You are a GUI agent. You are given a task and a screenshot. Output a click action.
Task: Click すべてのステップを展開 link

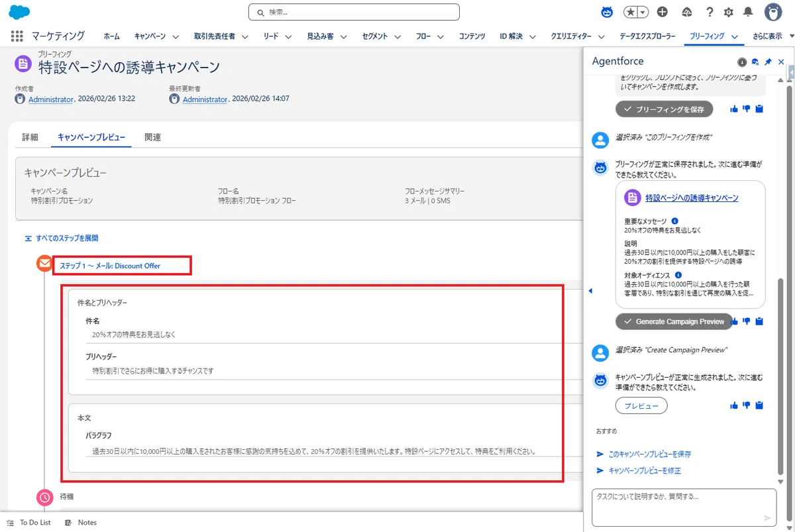click(62, 238)
